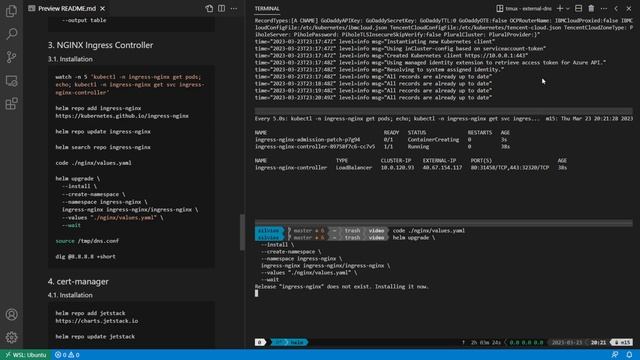Close the terminal panel

[629, 8]
